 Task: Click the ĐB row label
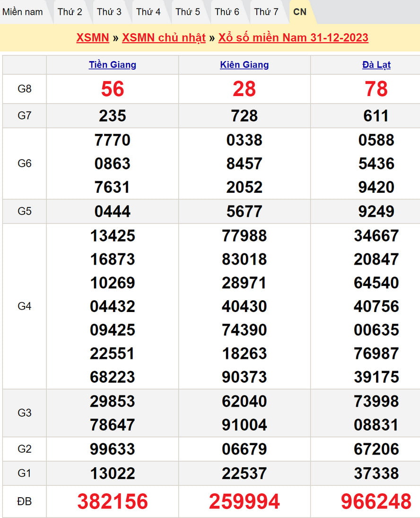[25, 501]
